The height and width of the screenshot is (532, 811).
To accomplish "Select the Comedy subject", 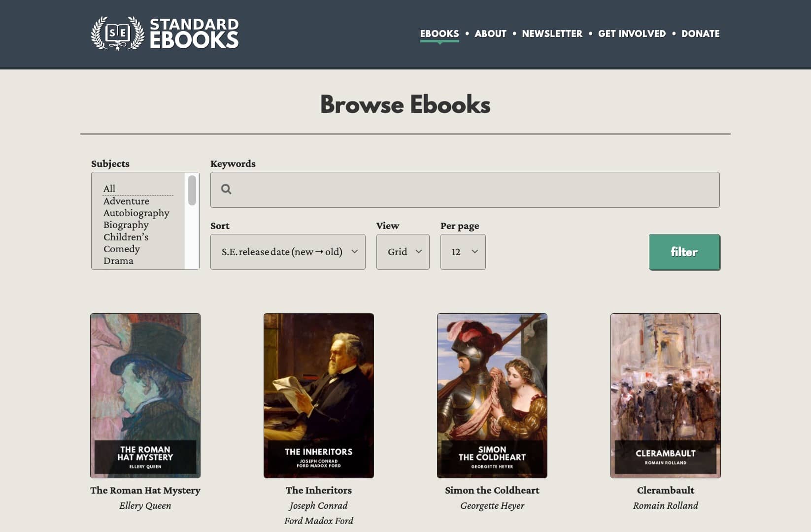I will point(122,249).
